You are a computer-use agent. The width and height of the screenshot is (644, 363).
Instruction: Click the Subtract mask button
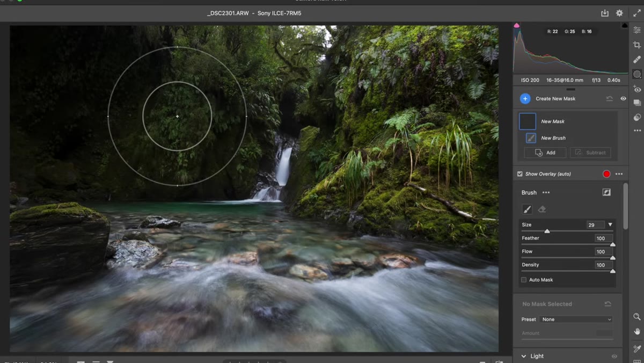point(590,153)
